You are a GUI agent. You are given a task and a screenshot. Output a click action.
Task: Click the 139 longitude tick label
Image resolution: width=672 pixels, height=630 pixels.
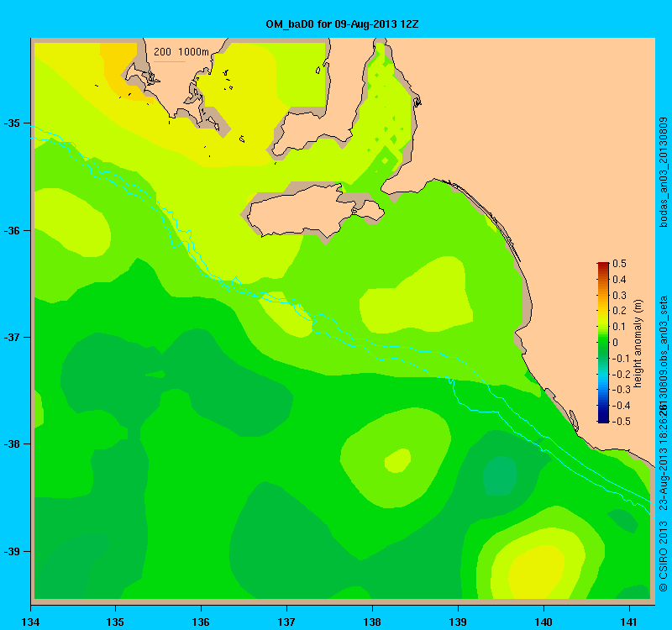458,622
